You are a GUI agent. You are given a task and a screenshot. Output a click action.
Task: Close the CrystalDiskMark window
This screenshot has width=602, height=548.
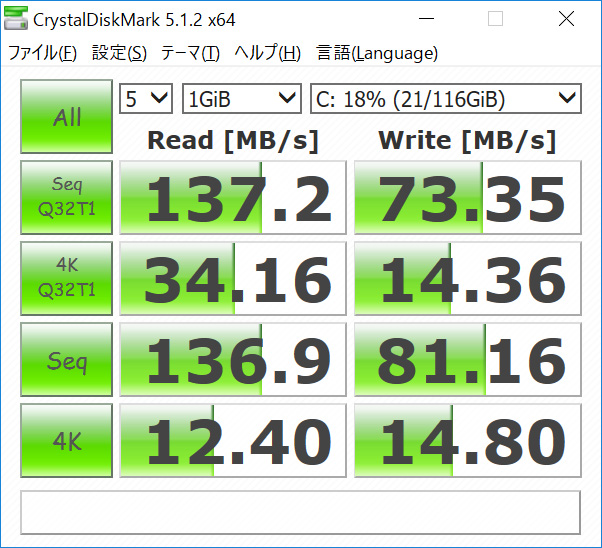tap(566, 18)
